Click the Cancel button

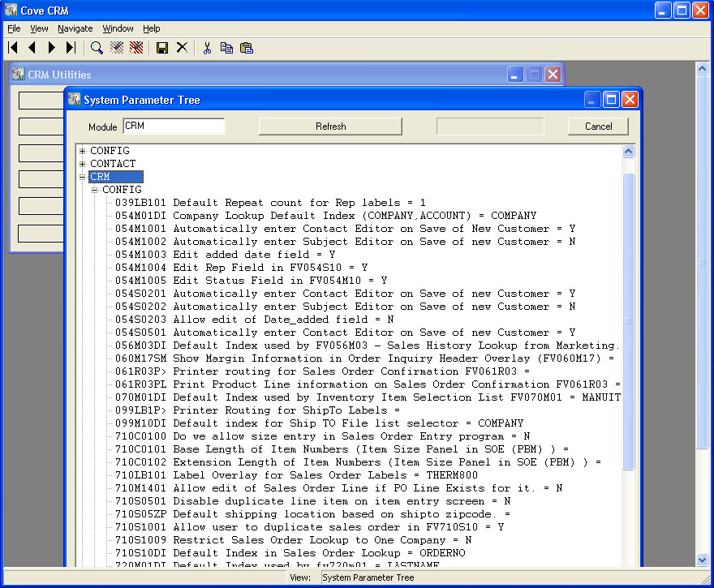(x=598, y=127)
